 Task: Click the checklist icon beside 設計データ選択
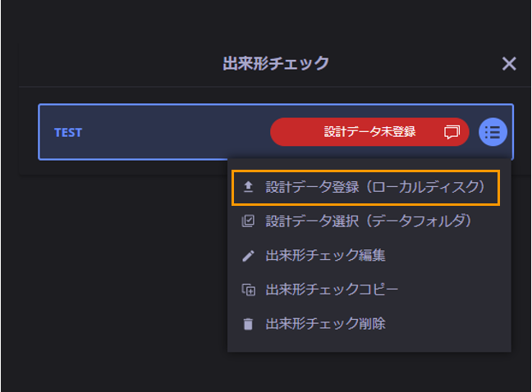coord(248,221)
